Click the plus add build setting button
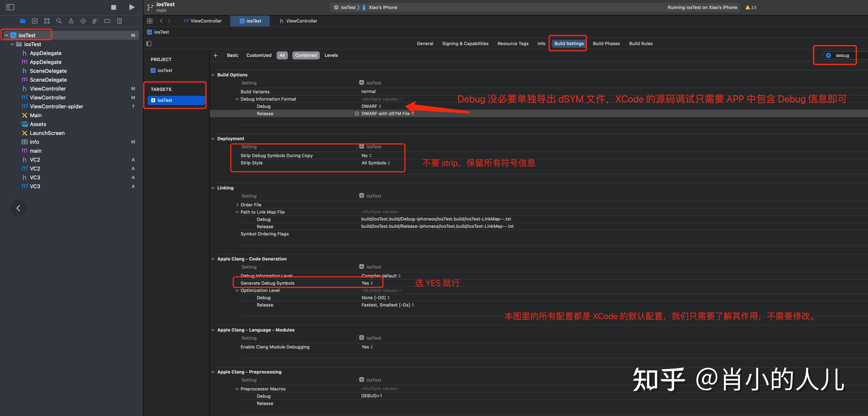Screen dimensions: 868x416 coord(216,55)
